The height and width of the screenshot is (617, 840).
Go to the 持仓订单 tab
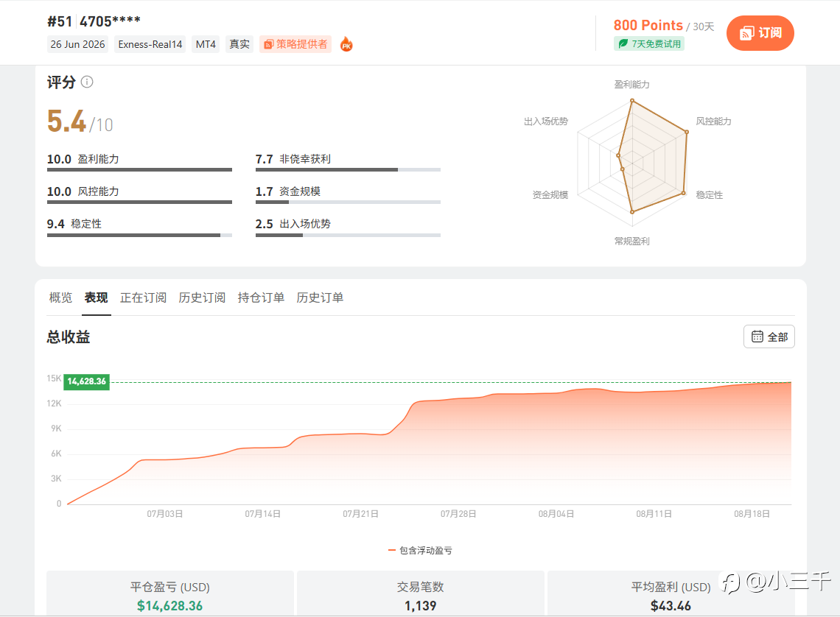[261, 297]
